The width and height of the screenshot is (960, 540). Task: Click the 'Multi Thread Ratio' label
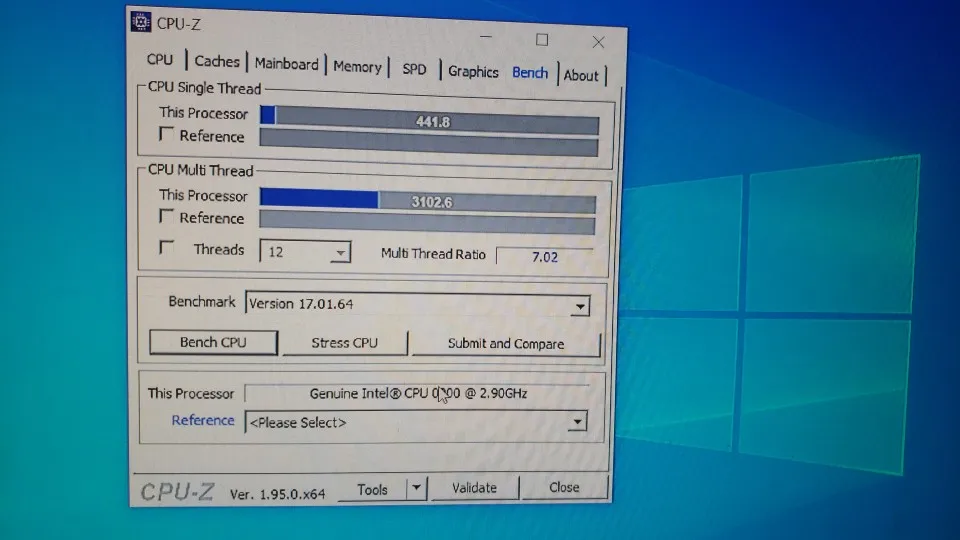click(x=433, y=253)
